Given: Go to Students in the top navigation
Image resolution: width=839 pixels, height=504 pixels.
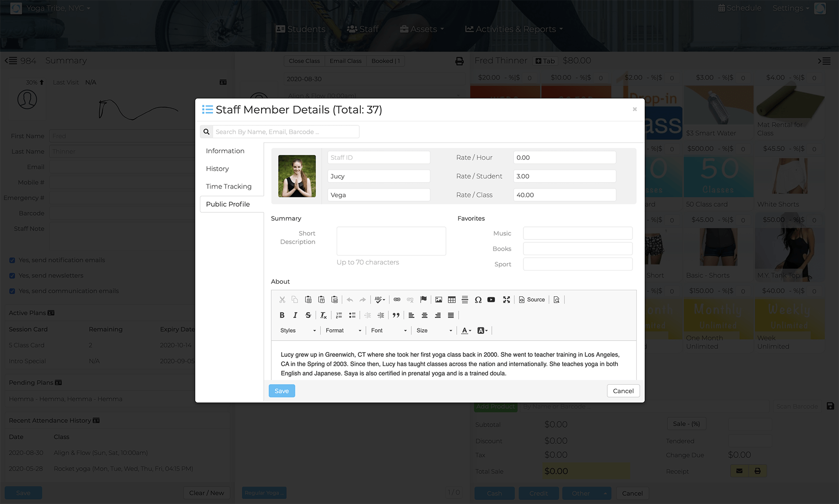Looking at the screenshot, I should click(301, 29).
